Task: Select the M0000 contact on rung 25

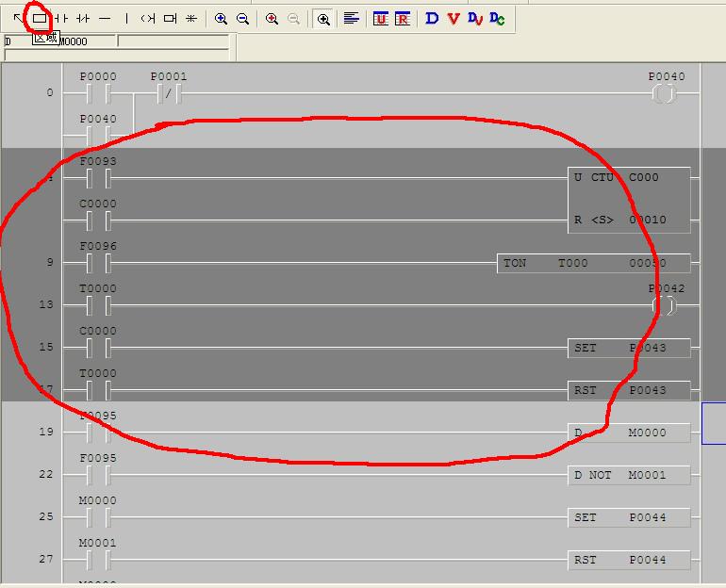Action: pos(98,517)
